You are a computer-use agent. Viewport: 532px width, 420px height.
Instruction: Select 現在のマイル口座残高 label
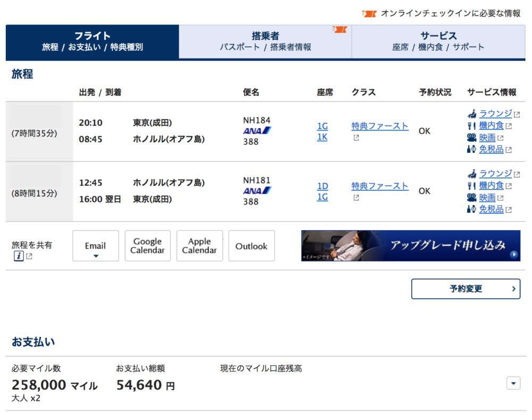(x=261, y=368)
